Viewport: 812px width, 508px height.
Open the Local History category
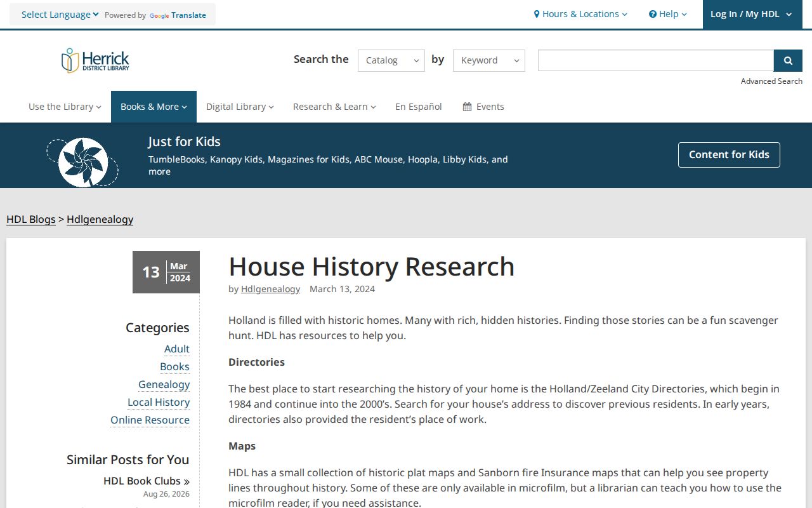click(x=159, y=402)
